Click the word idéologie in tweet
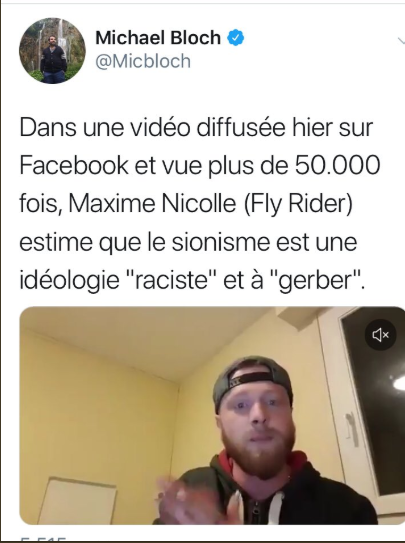The width and height of the screenshot is (405, 543). 69,280
